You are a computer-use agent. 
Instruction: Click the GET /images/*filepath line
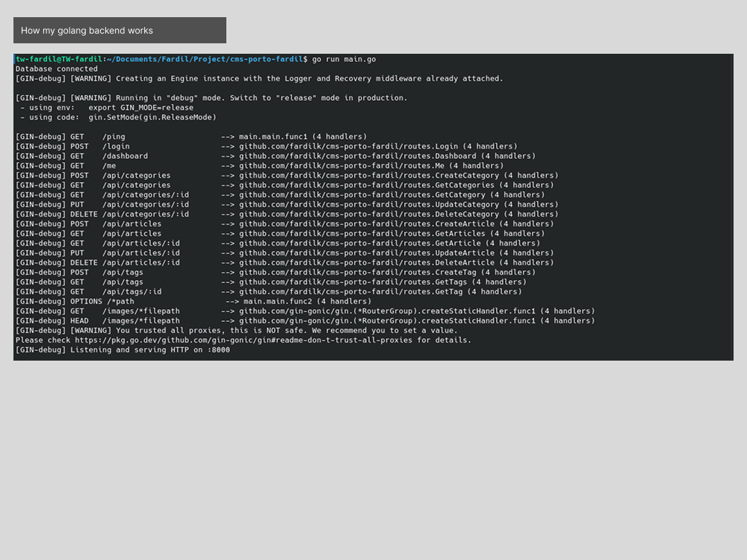306,311
